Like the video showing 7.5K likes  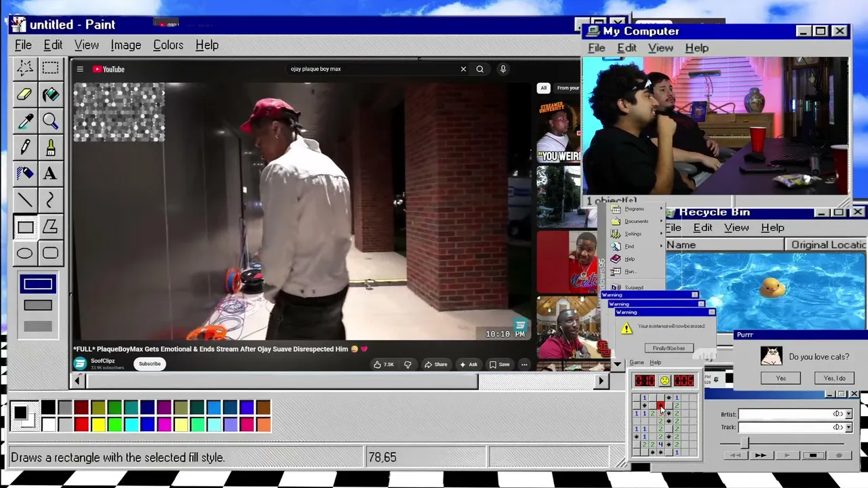click(x=383, y=365)
